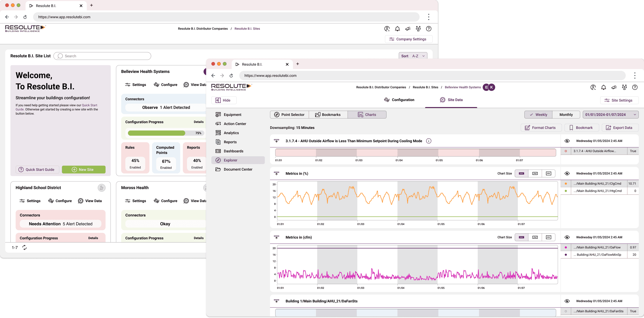Toggle eye visibility for 3.1.7.4 rule chart
Image resolution: width=644 pixels, height=318 pixels.
[x=567, y=141]
